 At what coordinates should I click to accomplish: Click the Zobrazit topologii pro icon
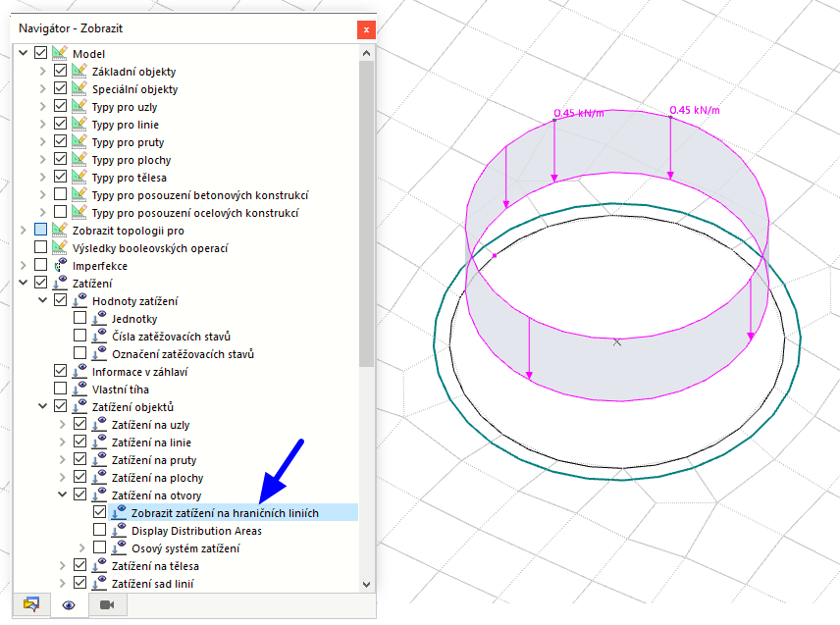point(60,230)
